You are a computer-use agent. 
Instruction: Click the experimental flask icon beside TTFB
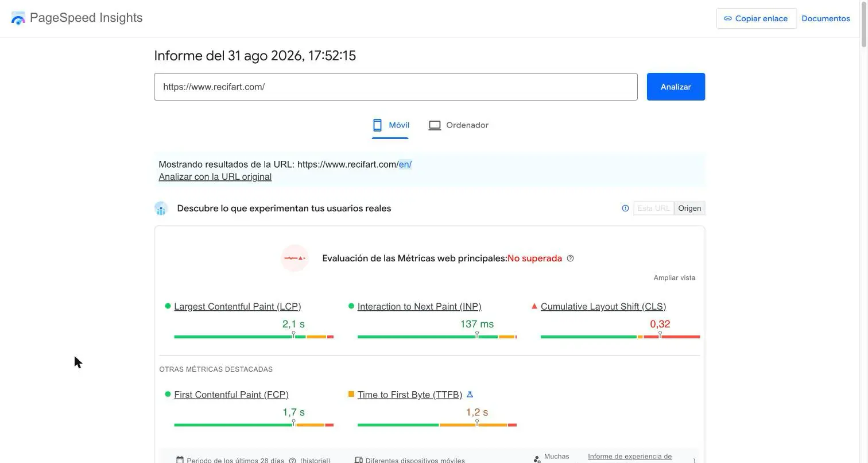pyautogui.click(x=470, y=395)
